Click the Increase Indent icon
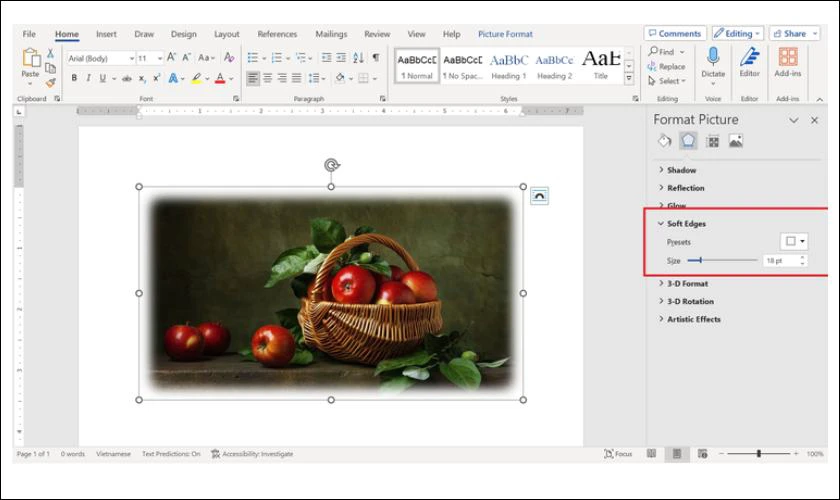This screenshot has height=500, width=840. click(341, 57)
